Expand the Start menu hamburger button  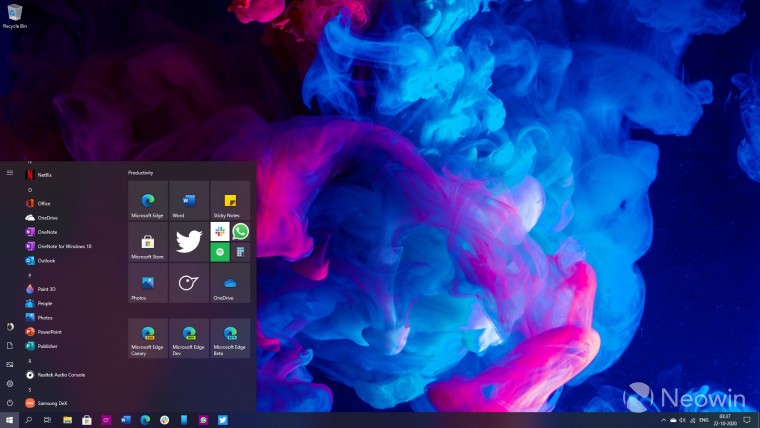pos(10,173)
